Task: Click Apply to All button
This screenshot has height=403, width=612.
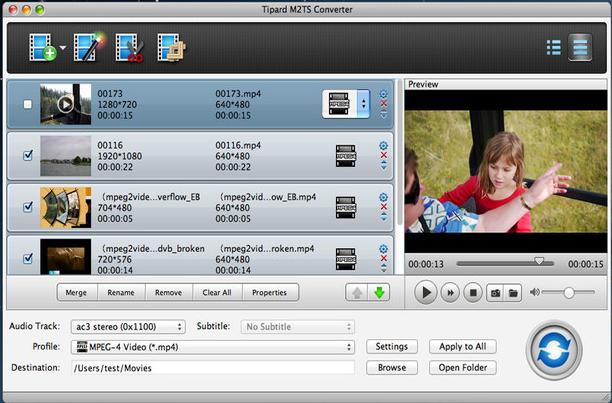Action: [463, 346]
